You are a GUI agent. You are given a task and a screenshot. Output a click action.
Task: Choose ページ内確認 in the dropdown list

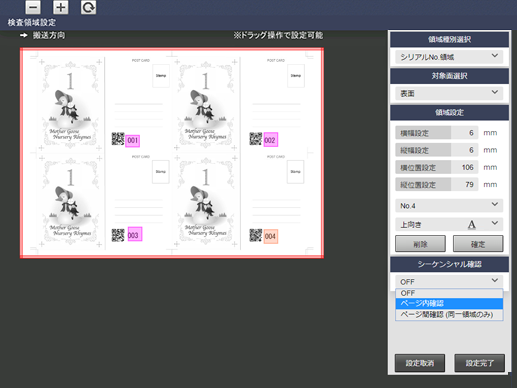click(x=449, y=303)
